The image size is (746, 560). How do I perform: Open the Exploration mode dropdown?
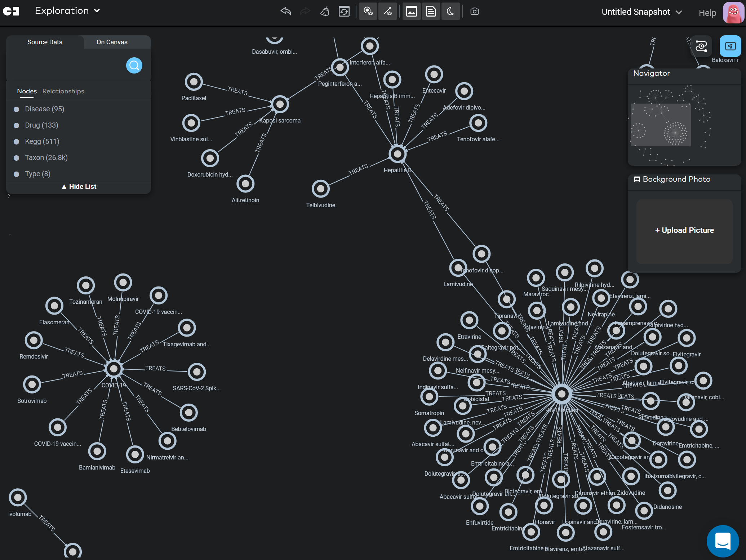click(x=67, y=11)
